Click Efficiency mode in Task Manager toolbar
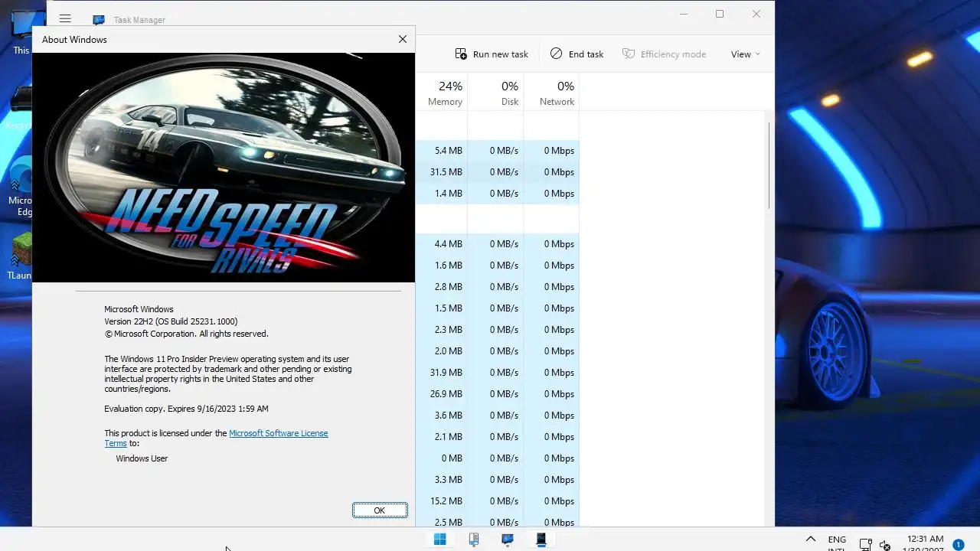Viewport: 980px width, 551px height. point(664,54)
